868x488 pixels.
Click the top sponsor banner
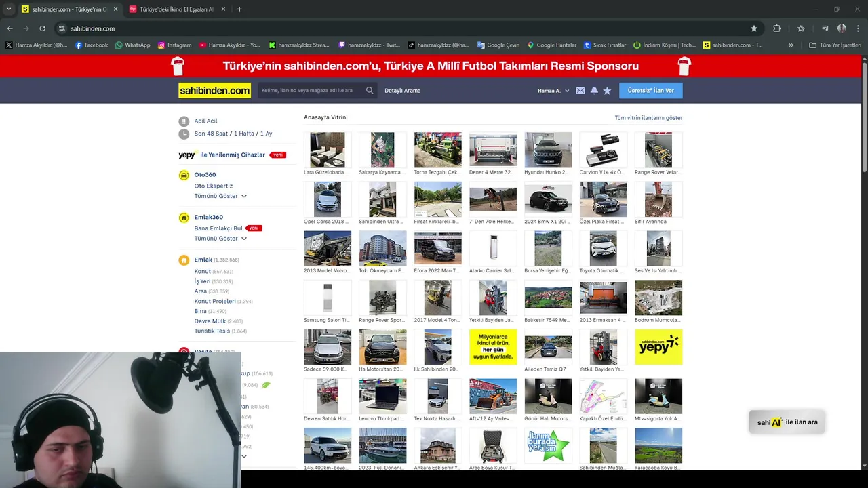[x=431, y=66]
